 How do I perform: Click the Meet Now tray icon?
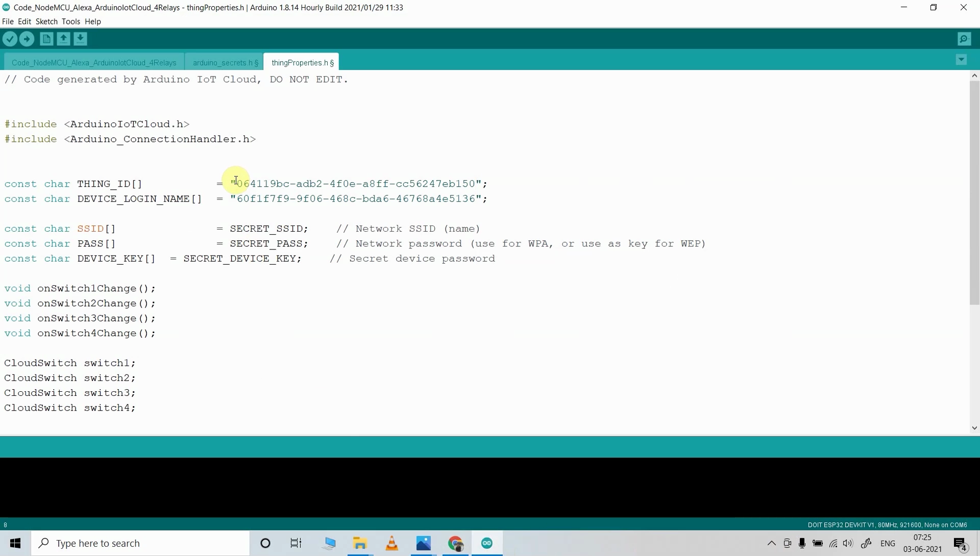[x=787, y=543]
